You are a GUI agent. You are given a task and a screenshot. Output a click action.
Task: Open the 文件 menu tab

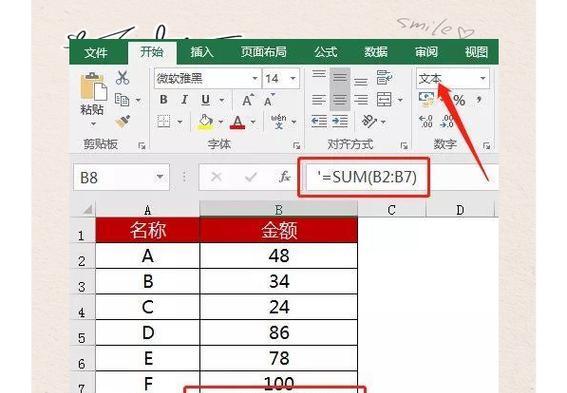[96, 52]
